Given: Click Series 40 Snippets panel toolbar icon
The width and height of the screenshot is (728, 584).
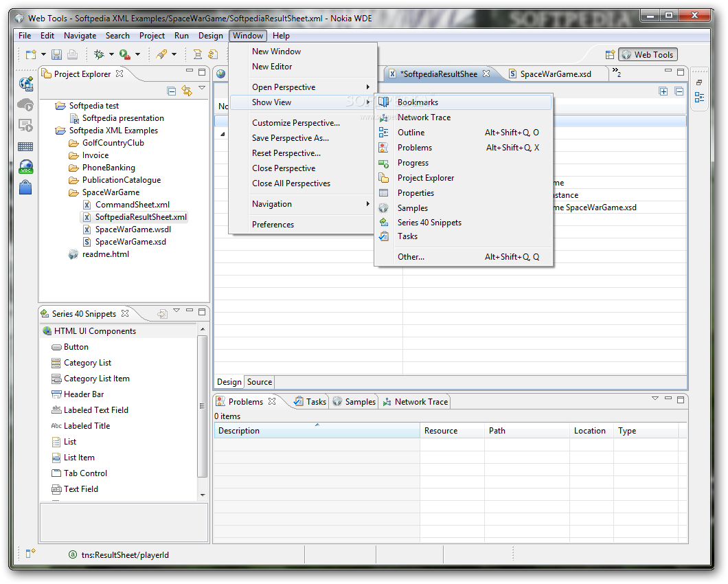Looking at the screenshot, I should (162, 313).
